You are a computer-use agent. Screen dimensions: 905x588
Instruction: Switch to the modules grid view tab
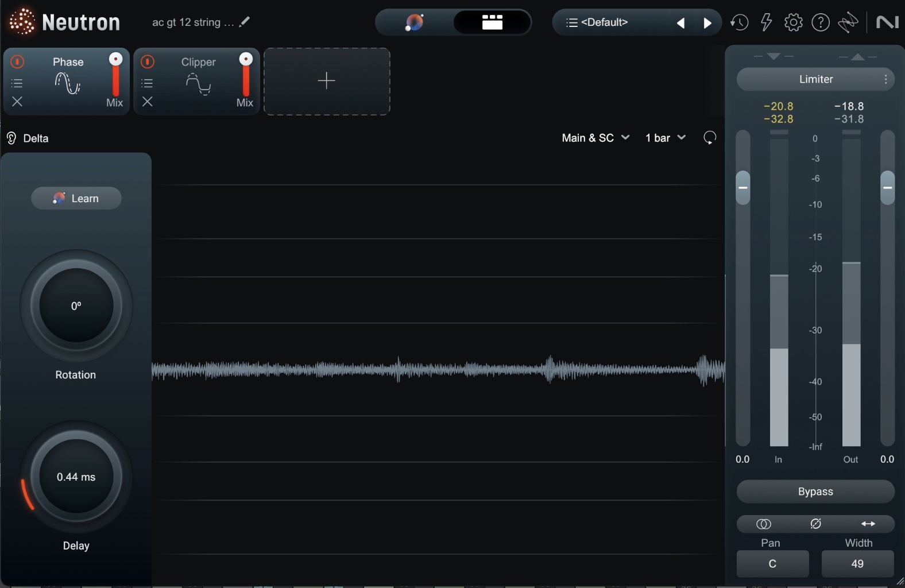click(492, 22)
